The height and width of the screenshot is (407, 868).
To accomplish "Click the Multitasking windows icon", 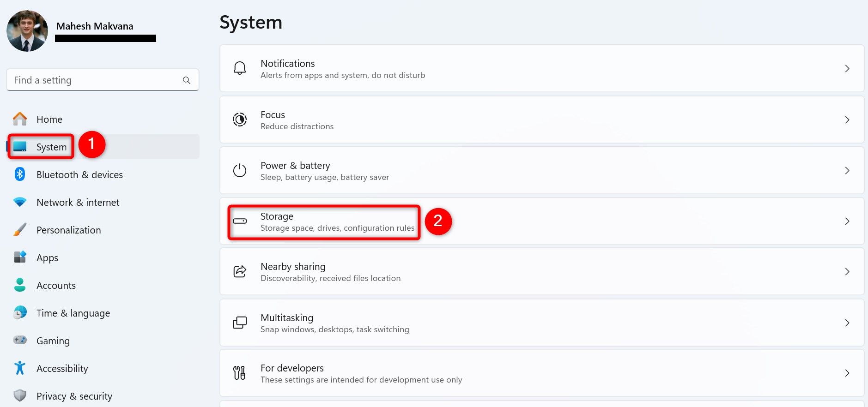I will 240,323.
